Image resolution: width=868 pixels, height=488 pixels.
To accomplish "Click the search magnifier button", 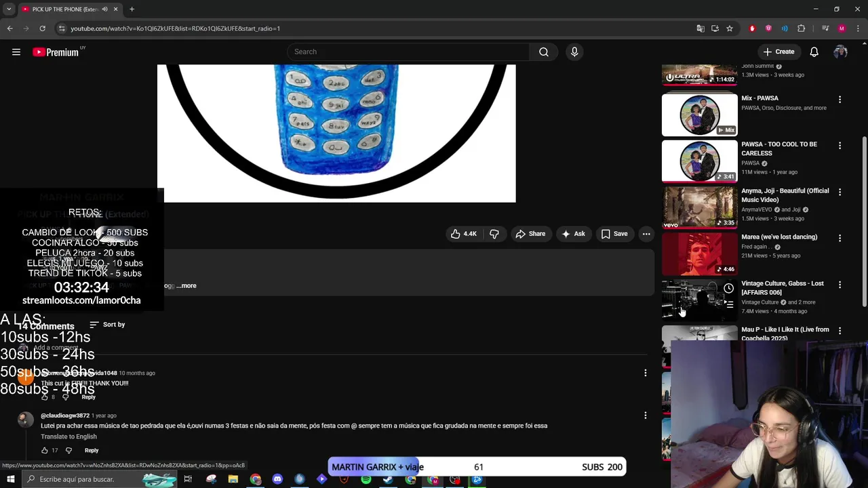I will [x=544, y=52].
